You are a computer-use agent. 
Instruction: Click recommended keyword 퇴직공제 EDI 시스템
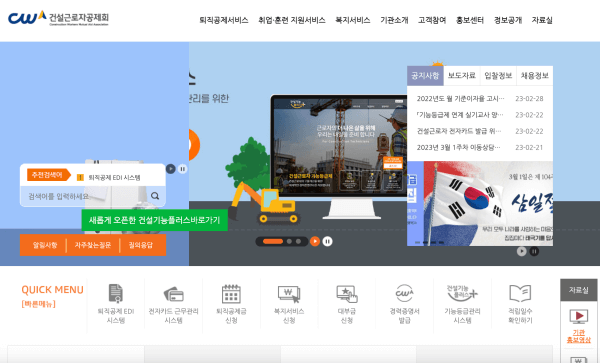(x=114, y=177)
